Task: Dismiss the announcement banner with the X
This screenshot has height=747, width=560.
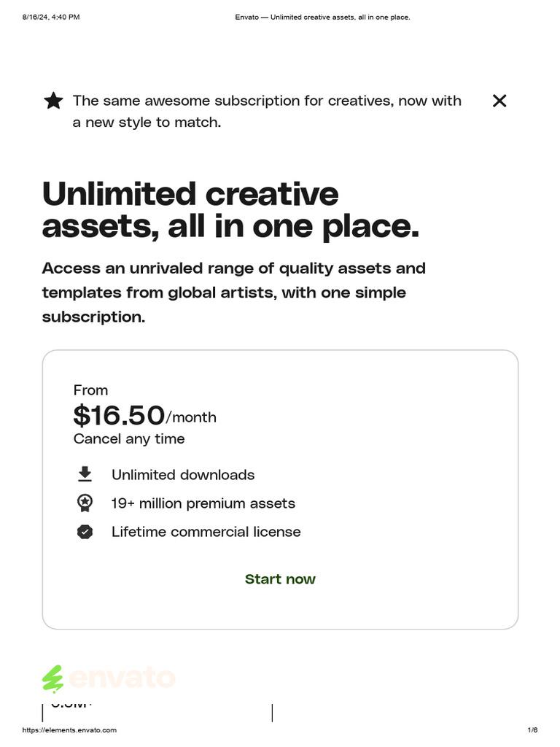Action: tap(499, 101)
